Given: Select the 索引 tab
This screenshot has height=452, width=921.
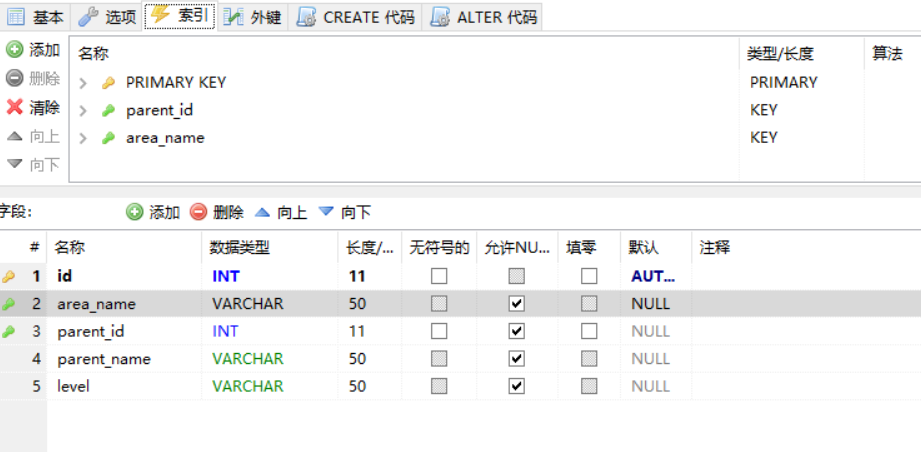Looking at the screenshot, I should (180, 16).
